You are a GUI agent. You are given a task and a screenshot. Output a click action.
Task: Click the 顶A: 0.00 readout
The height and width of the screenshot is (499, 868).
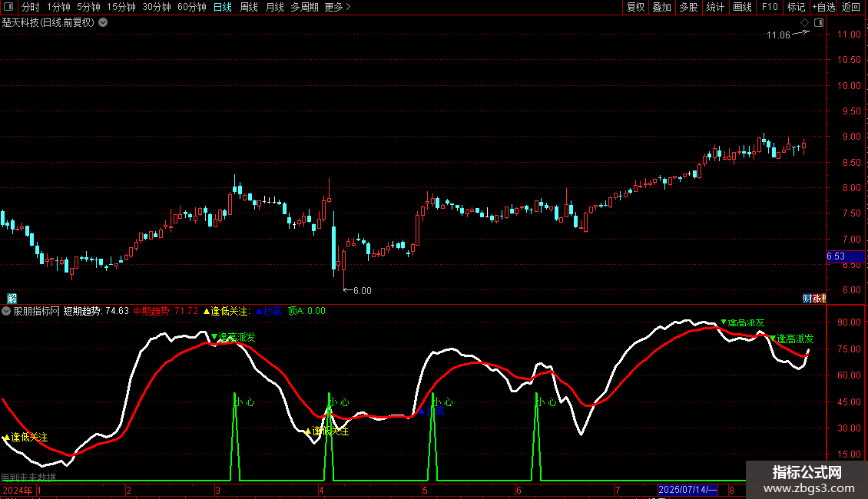(306, 312)
